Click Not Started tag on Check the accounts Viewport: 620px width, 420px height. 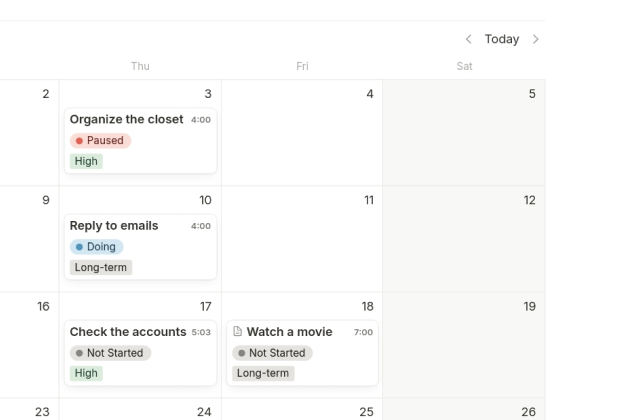point(110,353)
